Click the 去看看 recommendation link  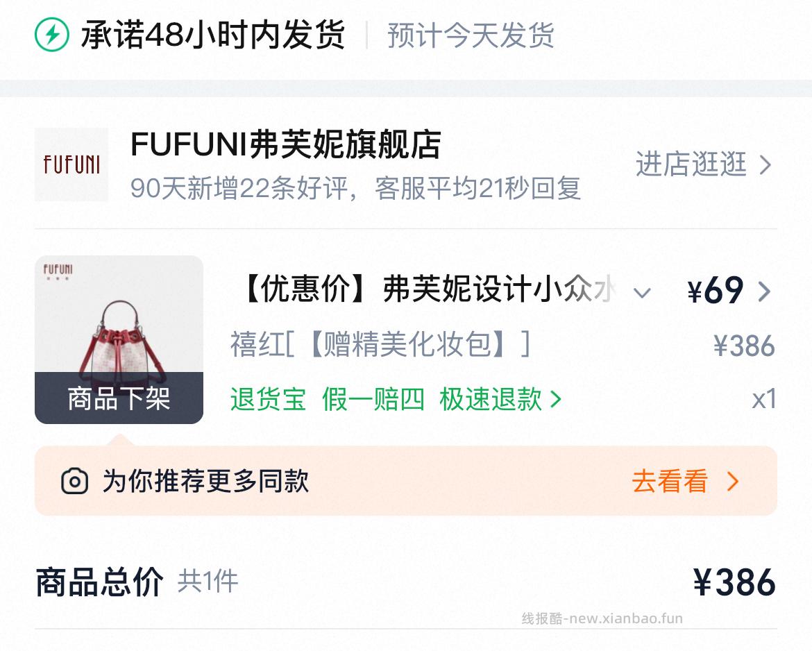[668, 481]
